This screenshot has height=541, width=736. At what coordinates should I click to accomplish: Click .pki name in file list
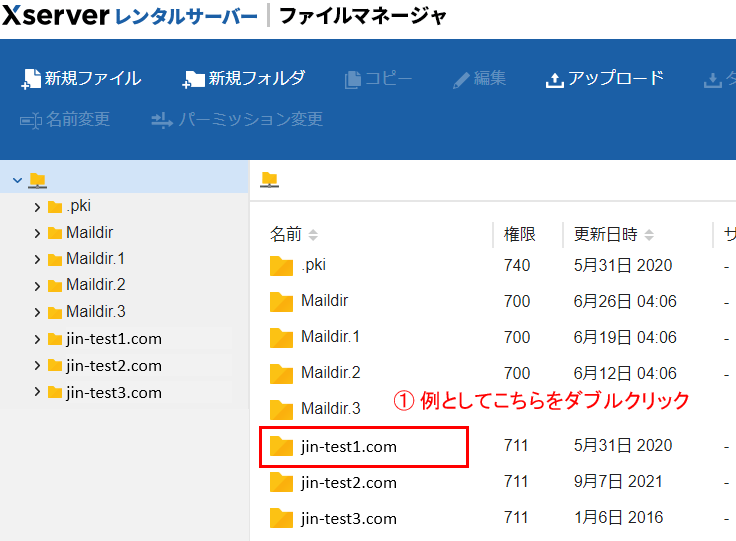[314, 265]
